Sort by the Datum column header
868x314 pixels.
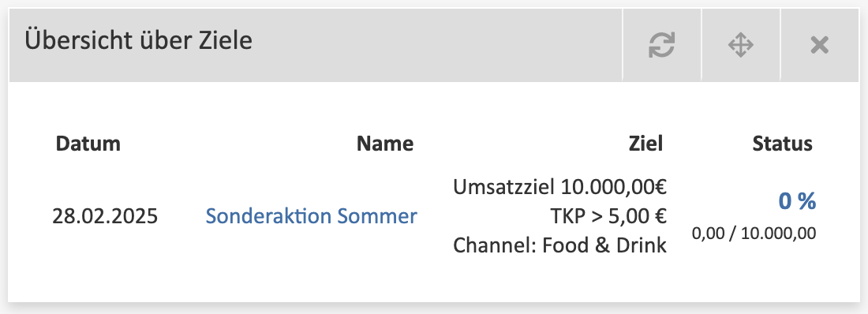coord(88,144)
